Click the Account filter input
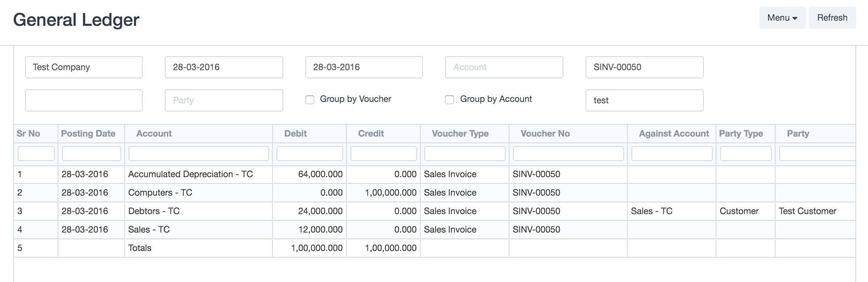Viewport: 868px width, 282px height. [x=504, y=67]
